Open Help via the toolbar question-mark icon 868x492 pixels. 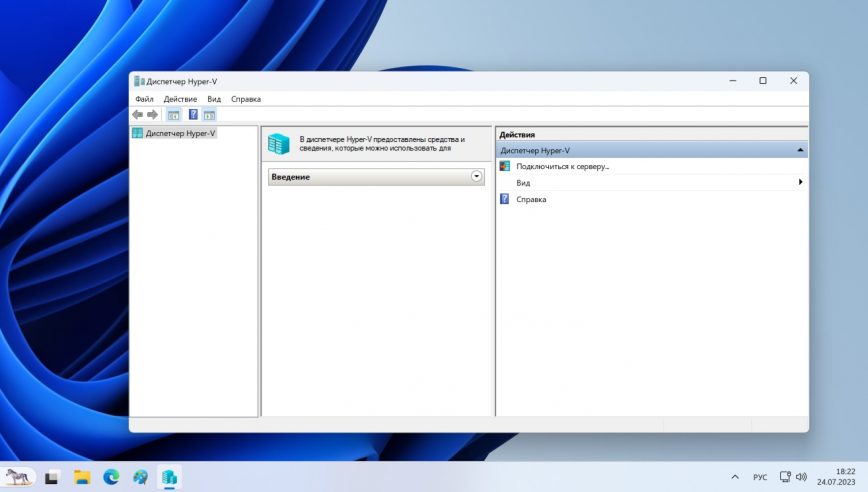click(x=193, y=115)
